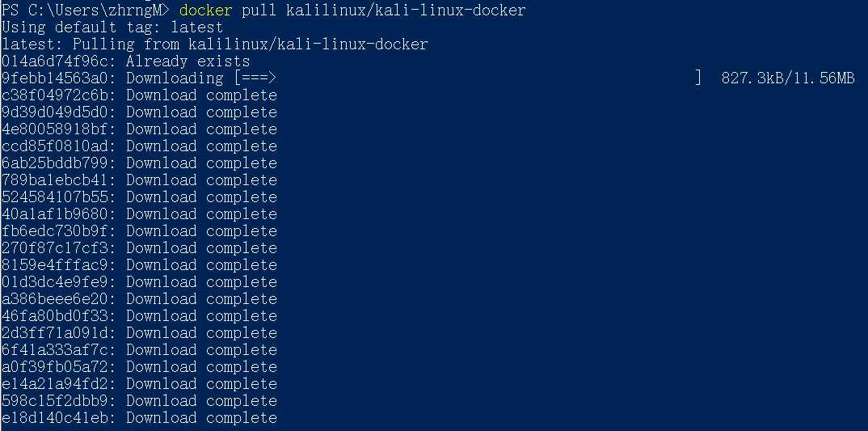Image resolution: width=868 pixels, height=431 pixels.
Task: Click layer ID 6ab25bddb799
Action: click(59, 163)
